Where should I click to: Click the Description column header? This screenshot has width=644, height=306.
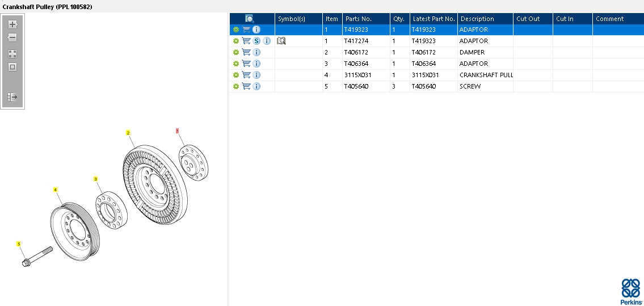(477, 19)
